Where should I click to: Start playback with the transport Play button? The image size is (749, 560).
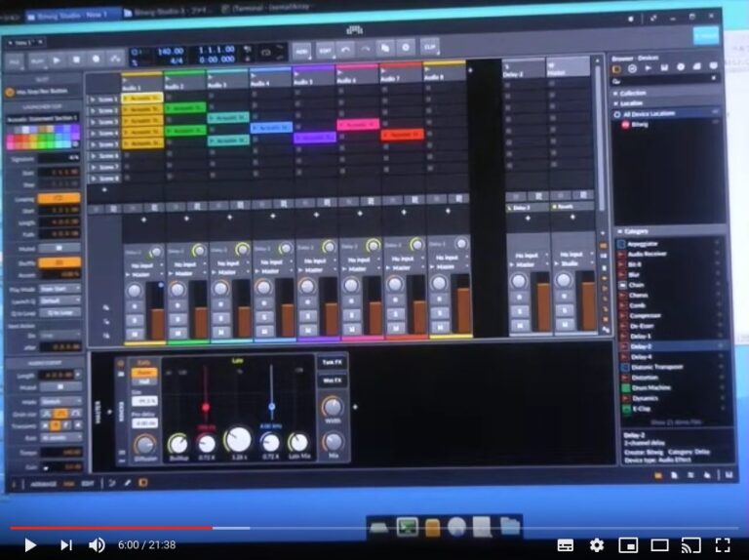pyautogui.click(x=57, y=60)
